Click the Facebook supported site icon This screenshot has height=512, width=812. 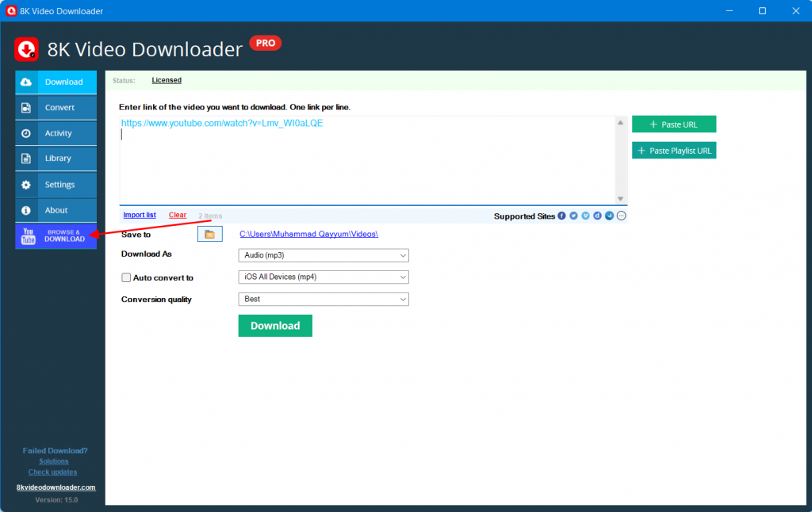[x=562, y=216]
